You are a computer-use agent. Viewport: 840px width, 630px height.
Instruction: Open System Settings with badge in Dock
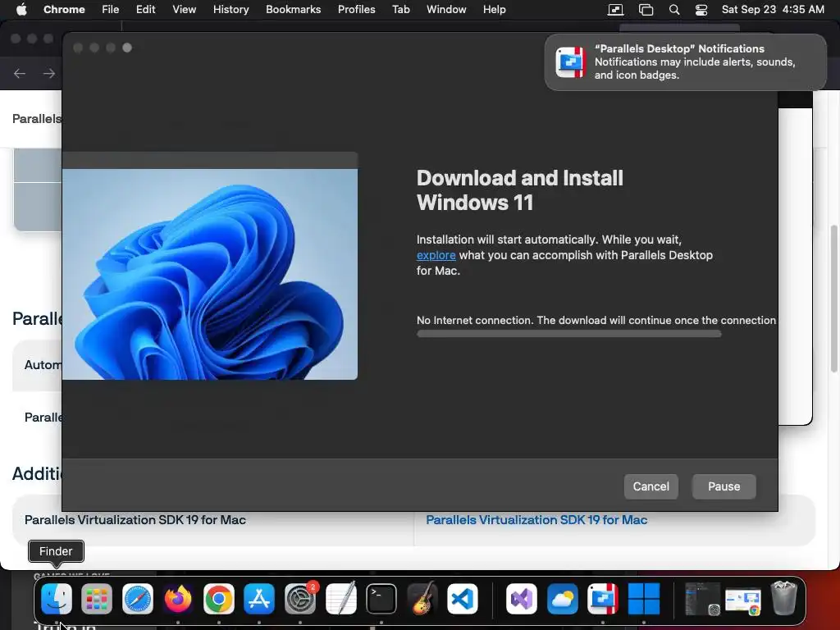pos(300,598)
